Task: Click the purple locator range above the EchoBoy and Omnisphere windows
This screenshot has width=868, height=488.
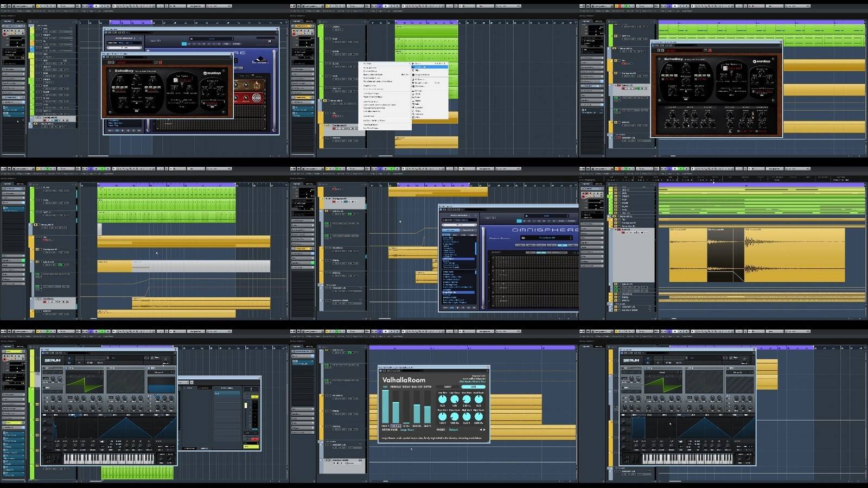Action: point(131,22)
